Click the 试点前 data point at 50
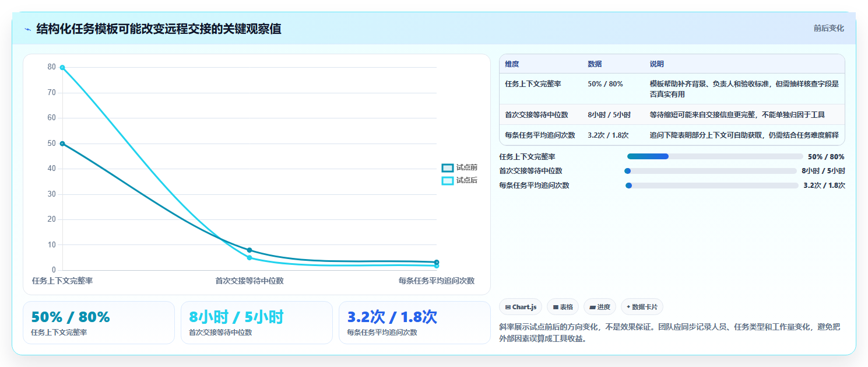 pos(62,144)
